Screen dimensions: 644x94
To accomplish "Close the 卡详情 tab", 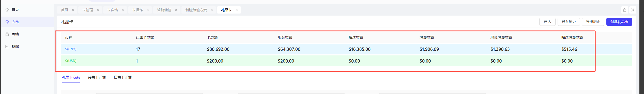I will tap(123, 10).
